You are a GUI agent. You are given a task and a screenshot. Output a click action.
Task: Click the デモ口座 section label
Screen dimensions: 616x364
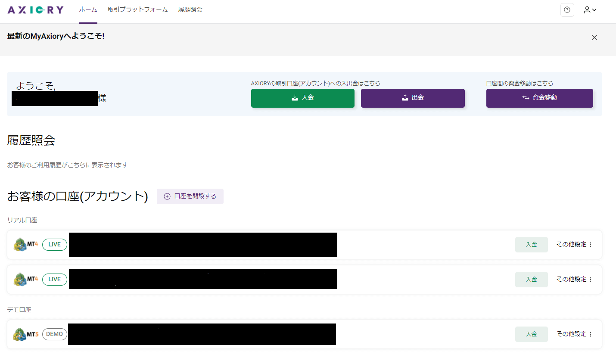19,309
